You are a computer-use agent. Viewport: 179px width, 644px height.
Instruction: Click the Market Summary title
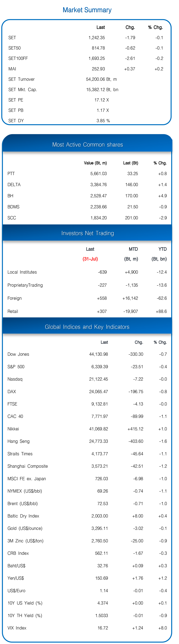87,10
